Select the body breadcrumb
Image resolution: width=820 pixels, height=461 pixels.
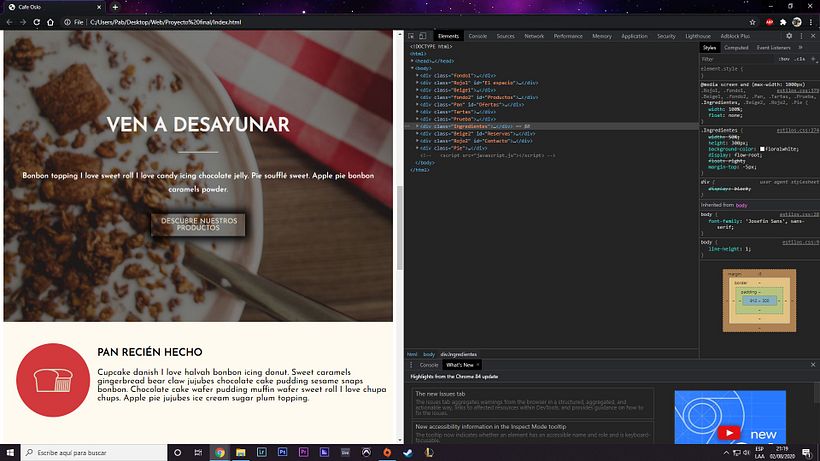(x=429, y=354)
